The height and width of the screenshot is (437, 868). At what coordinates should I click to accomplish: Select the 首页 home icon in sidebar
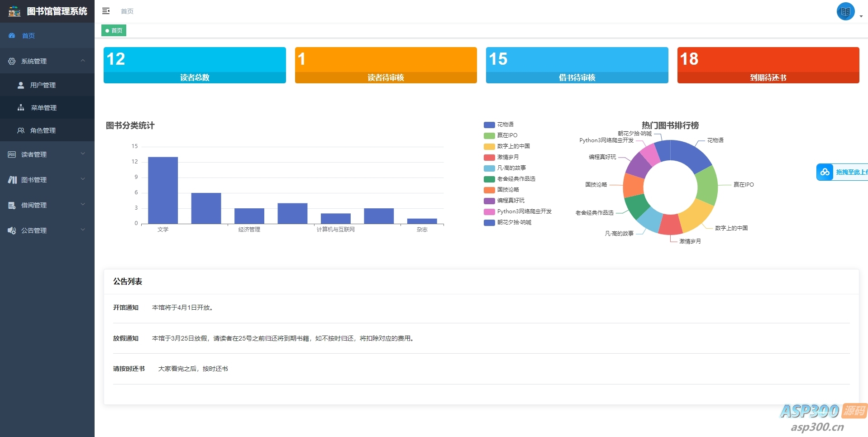click(12, 36)
